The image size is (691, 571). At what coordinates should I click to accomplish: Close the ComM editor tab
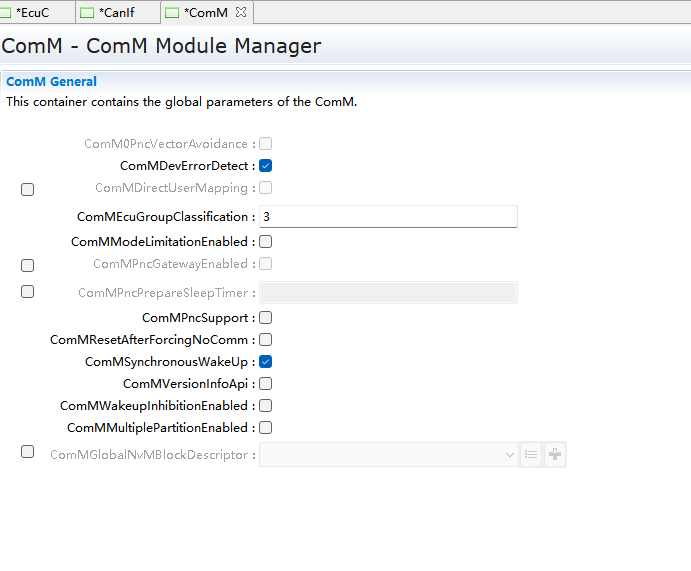tap(240, 12)
